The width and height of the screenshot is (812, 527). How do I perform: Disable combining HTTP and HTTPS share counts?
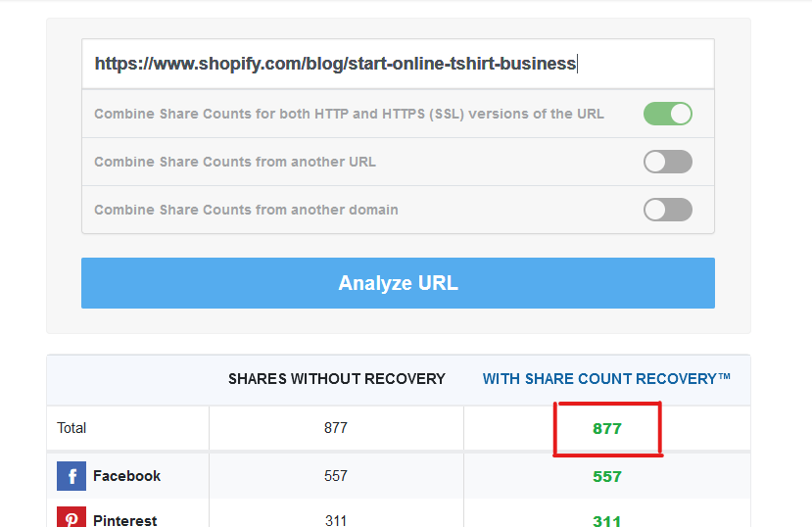pyautogui.click(x=667, y=114)
